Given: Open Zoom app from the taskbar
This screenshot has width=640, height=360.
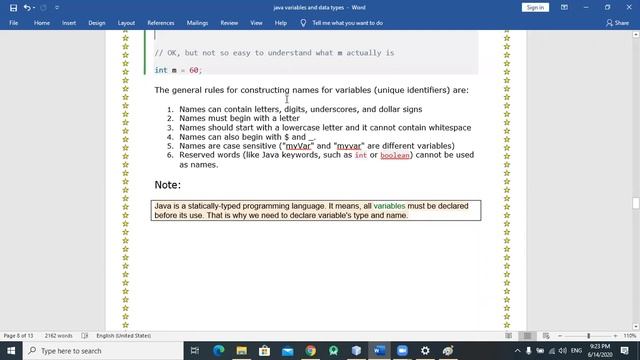Looking at the screenshot, I should [402, 351].
